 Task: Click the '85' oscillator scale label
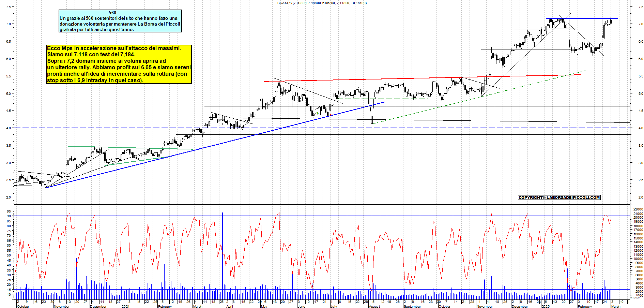pos(9,221)
